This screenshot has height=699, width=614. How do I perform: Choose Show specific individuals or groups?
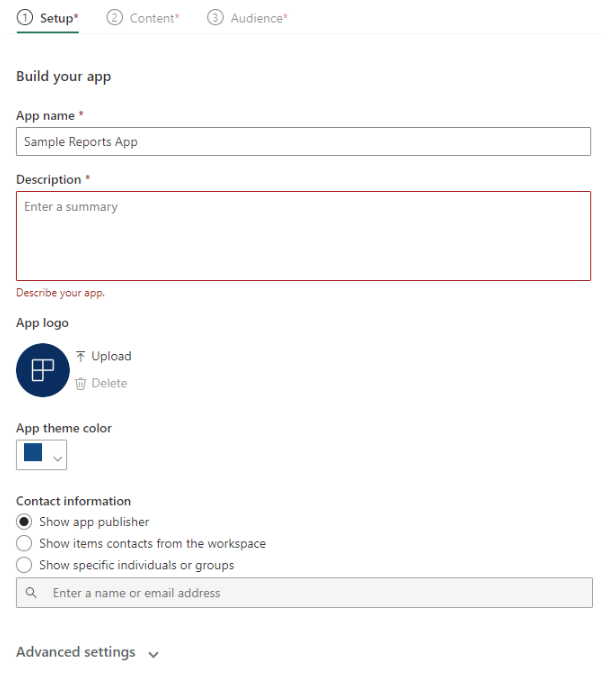25,565
